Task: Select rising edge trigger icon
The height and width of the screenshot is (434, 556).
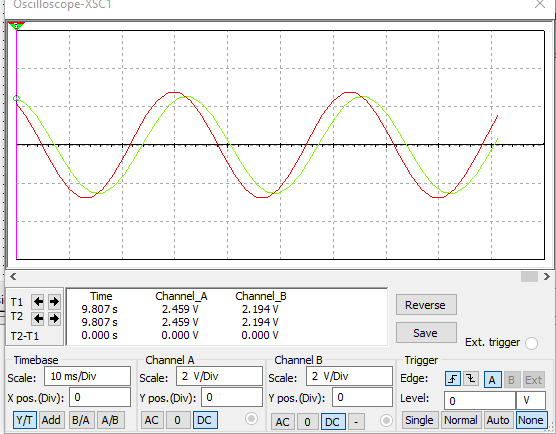Action: (453, 379)
